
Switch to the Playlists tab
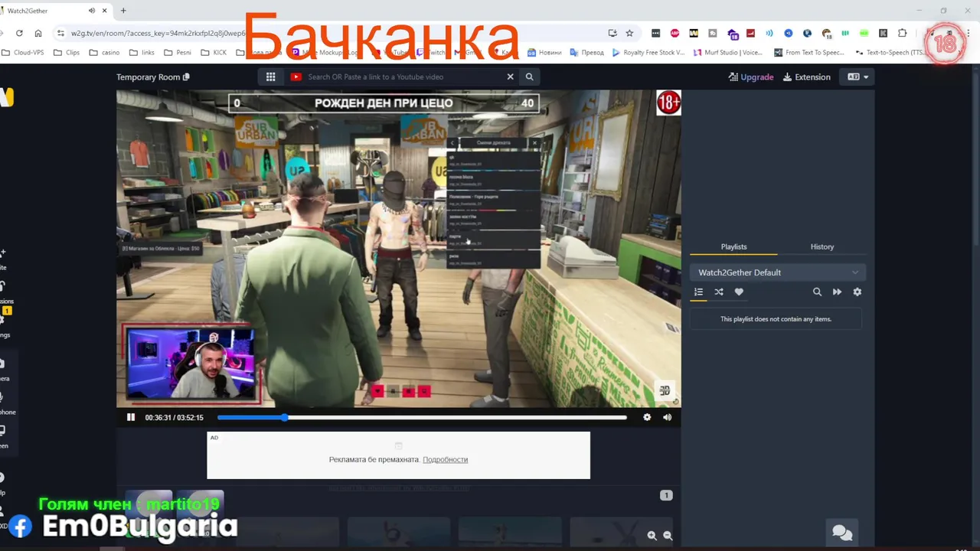pos(733,246)
